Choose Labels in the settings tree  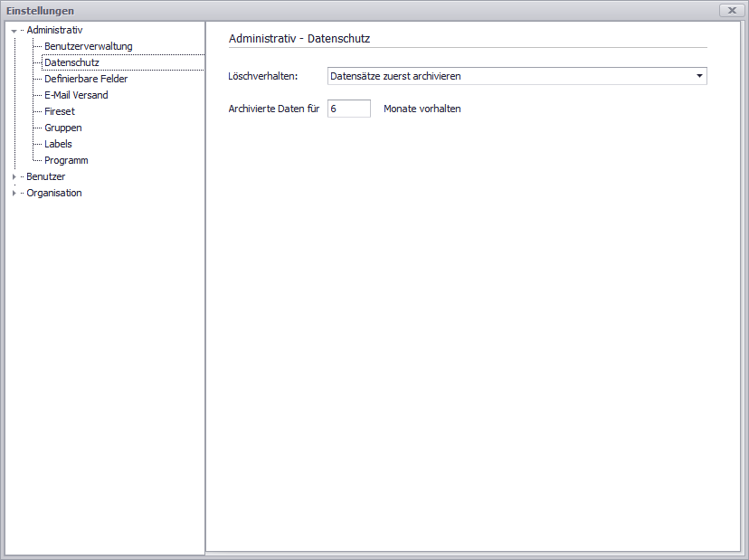58,144
